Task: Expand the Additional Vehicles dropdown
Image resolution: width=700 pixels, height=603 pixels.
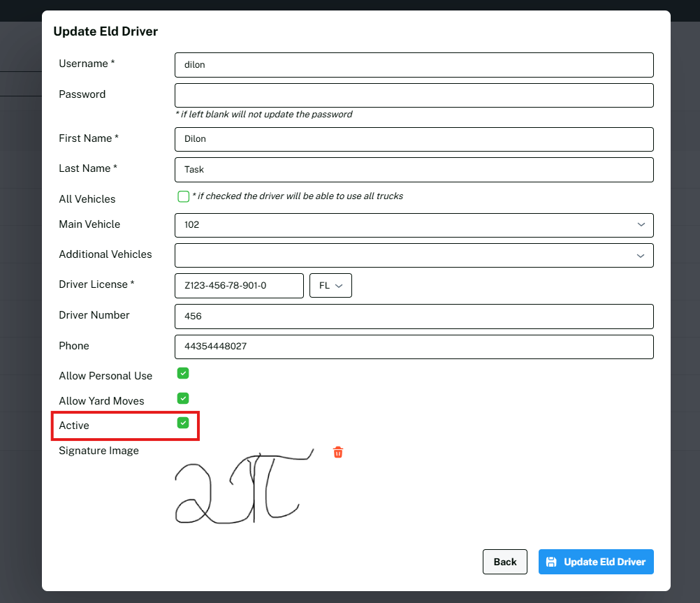Action: click(414, 255)
